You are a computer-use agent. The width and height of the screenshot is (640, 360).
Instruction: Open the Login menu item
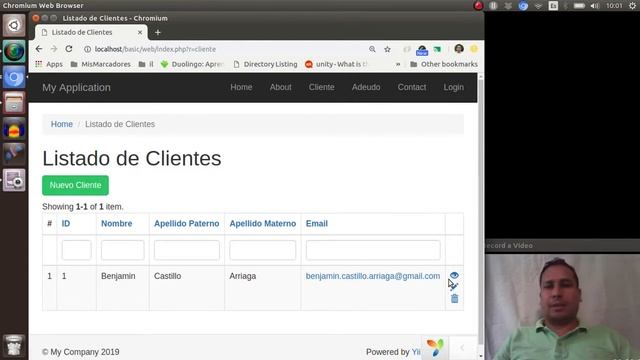(x=453, y=87)
